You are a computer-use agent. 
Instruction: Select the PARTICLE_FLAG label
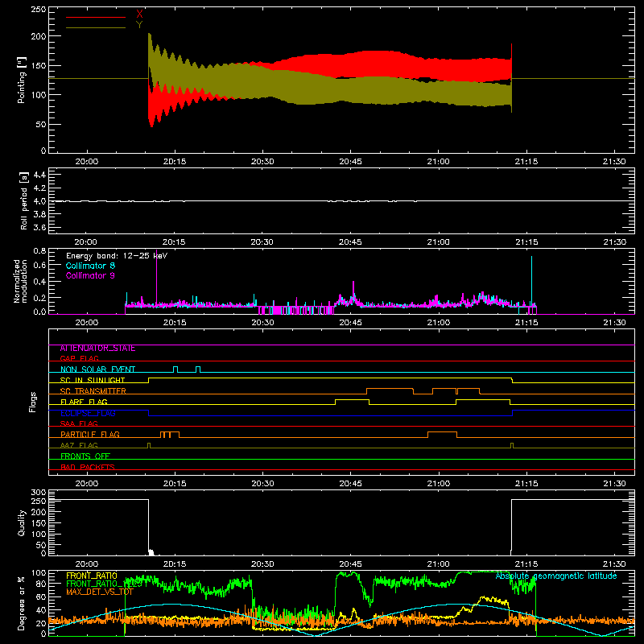tap(90, 434)
